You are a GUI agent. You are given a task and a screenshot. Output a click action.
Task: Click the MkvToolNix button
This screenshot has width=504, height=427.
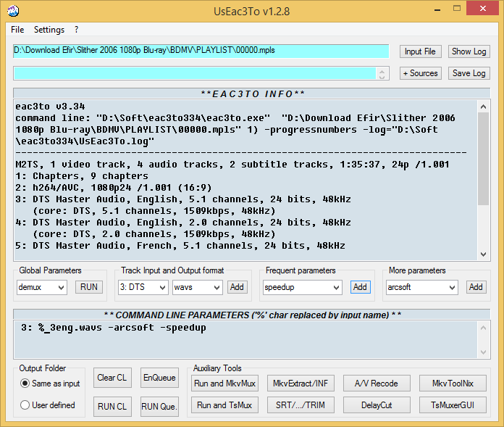coord(453,384)
